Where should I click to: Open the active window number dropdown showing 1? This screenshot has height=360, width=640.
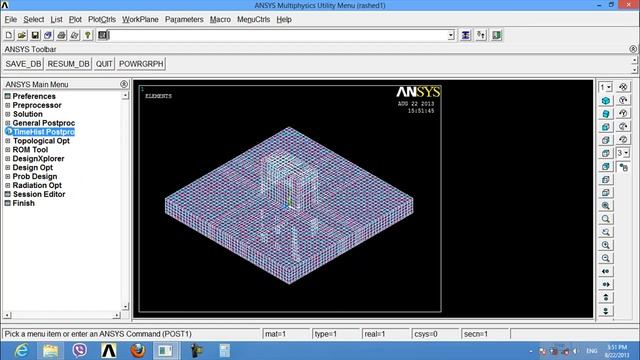click(605, 87)
